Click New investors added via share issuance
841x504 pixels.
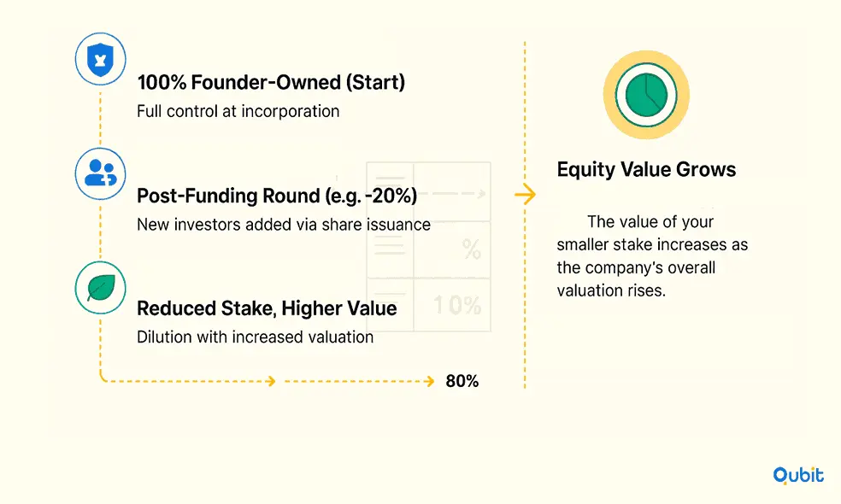point(284,224)
